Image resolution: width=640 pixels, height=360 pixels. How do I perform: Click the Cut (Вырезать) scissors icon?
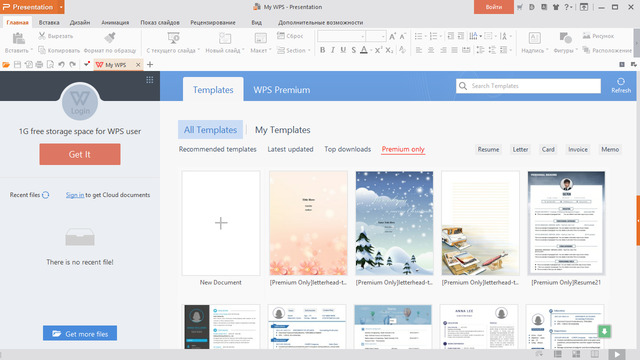[42, 36]
